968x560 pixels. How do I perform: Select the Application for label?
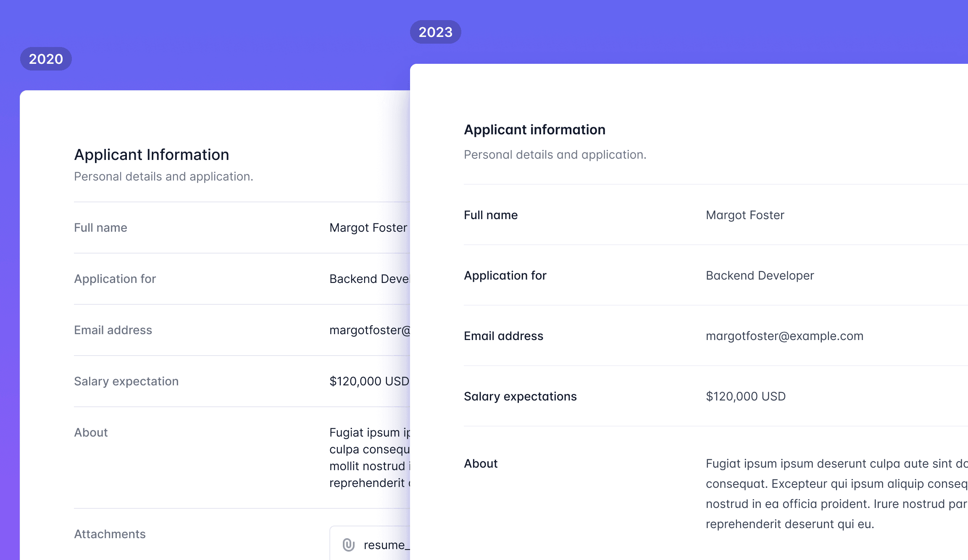pyautogui.click(x=505, y=275)
